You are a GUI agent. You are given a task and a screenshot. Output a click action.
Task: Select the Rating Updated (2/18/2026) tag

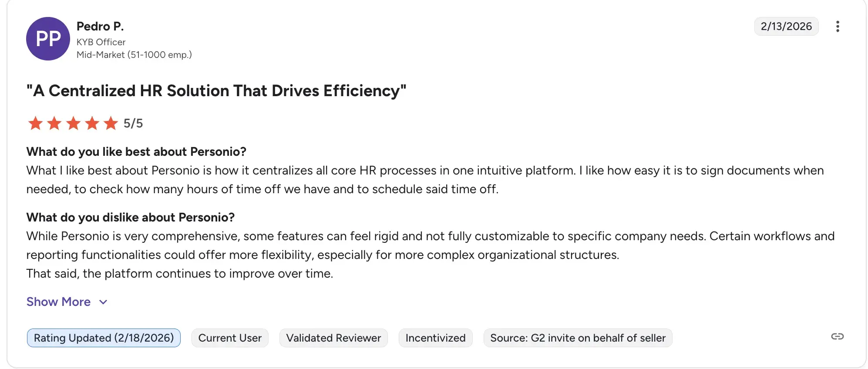[x=104, y=338]
